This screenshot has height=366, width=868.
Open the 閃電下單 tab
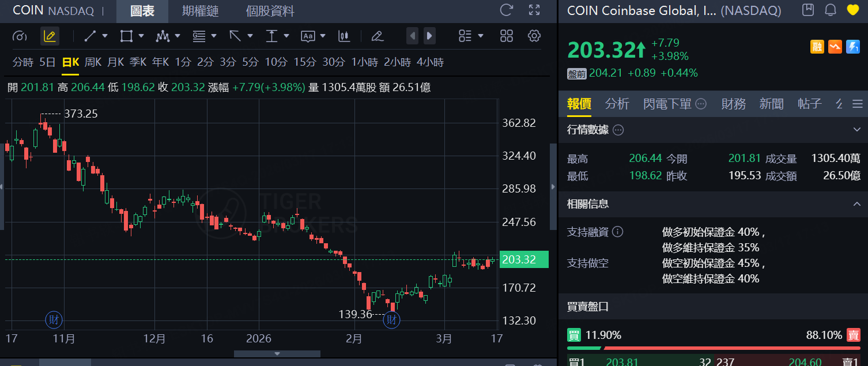tap(667, 104)
